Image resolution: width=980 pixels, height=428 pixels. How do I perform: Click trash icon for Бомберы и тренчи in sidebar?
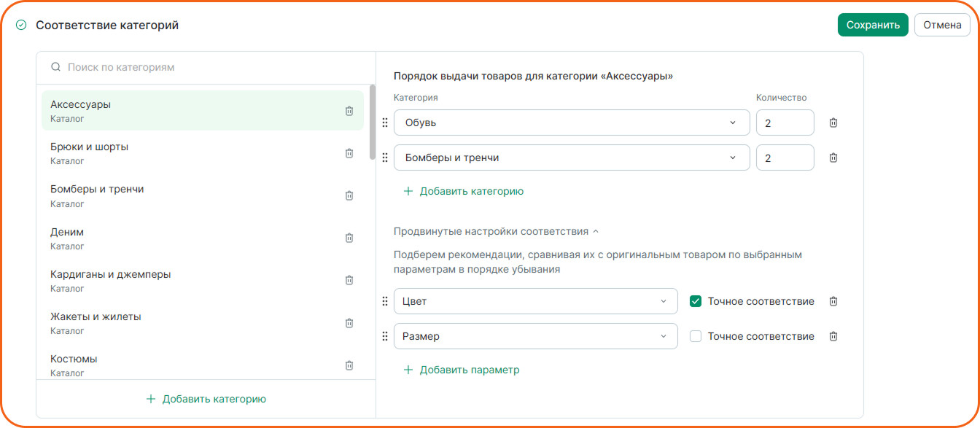pos(349,195)
